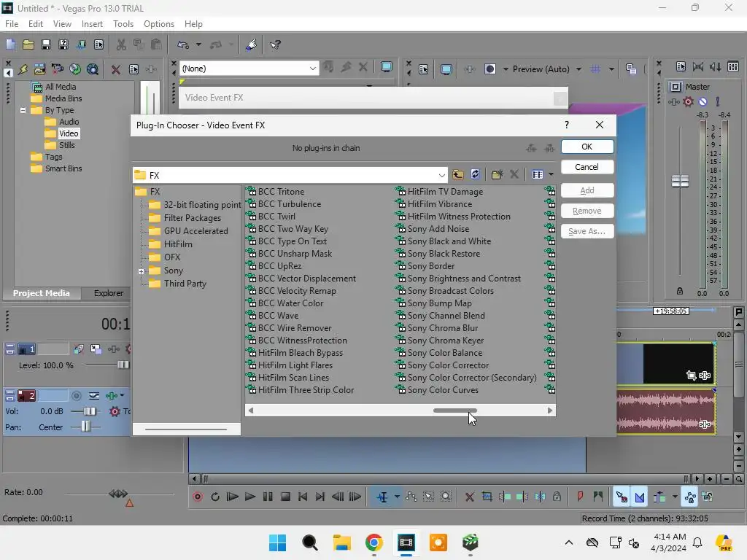Toggle Loop Playback in transport bar
747x560 pixels.
pos(215,497)
